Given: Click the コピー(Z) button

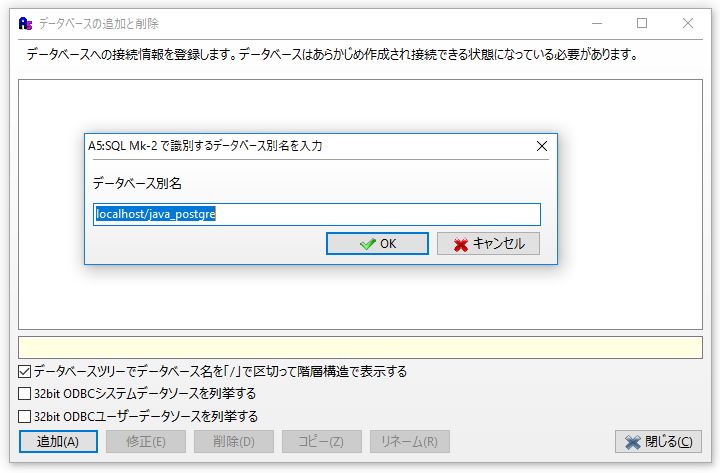Looking at the screenshot, I should [x=321, y=441].
